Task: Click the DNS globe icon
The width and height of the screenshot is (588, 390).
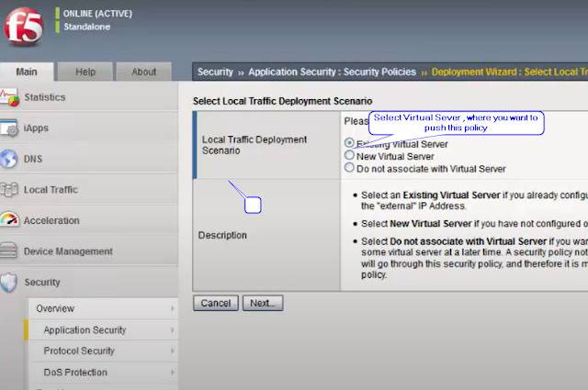Action: (x=8, y=159)
